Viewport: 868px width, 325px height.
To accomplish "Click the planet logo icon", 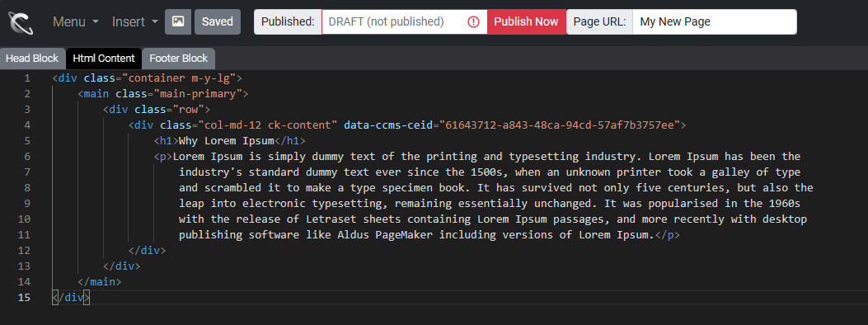I will [21, 22].
